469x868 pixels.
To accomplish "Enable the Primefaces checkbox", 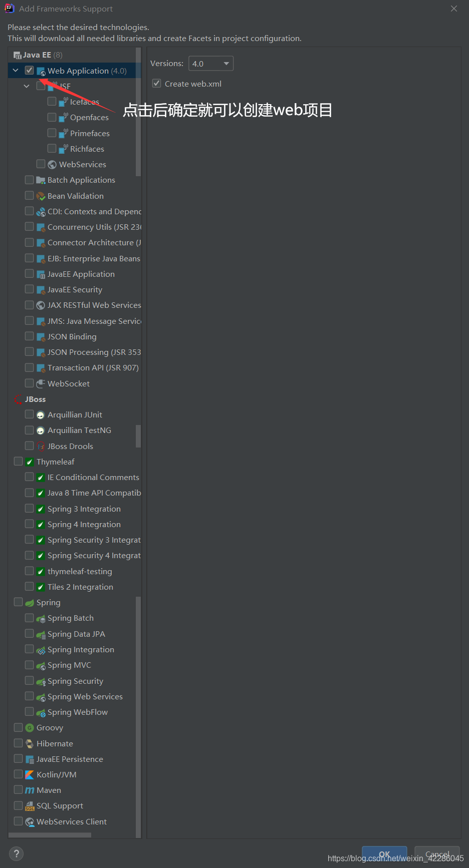I will (x=52, y=133).
